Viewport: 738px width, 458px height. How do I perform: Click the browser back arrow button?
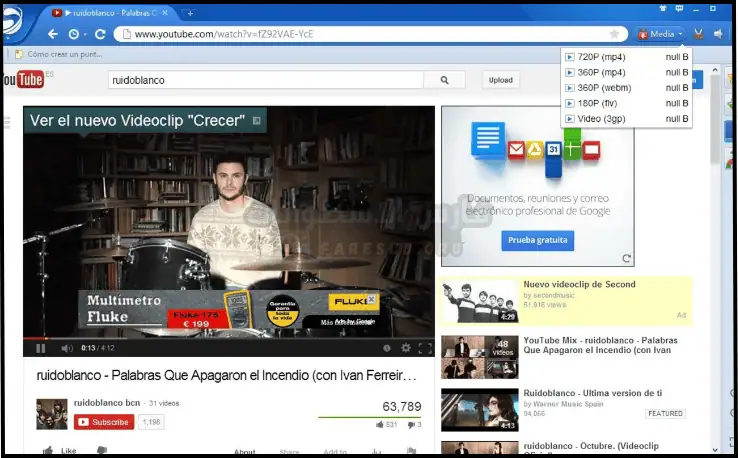(55, 34)
